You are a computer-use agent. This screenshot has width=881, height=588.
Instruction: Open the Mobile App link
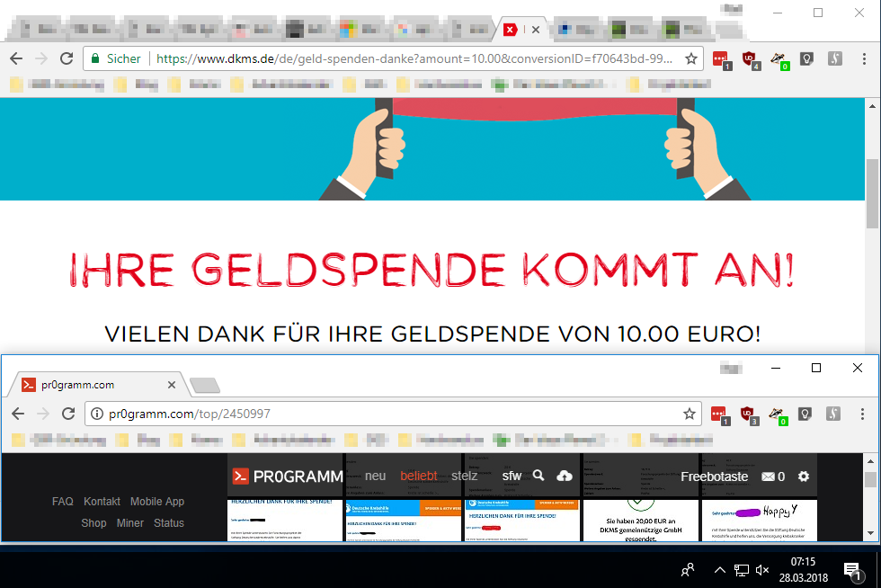point(157,502)
